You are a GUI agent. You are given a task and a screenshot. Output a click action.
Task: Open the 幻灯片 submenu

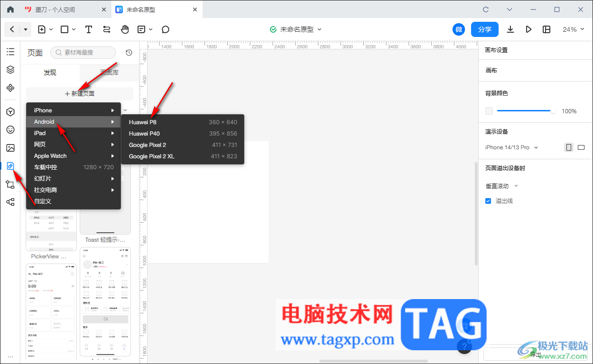(74, 179)
